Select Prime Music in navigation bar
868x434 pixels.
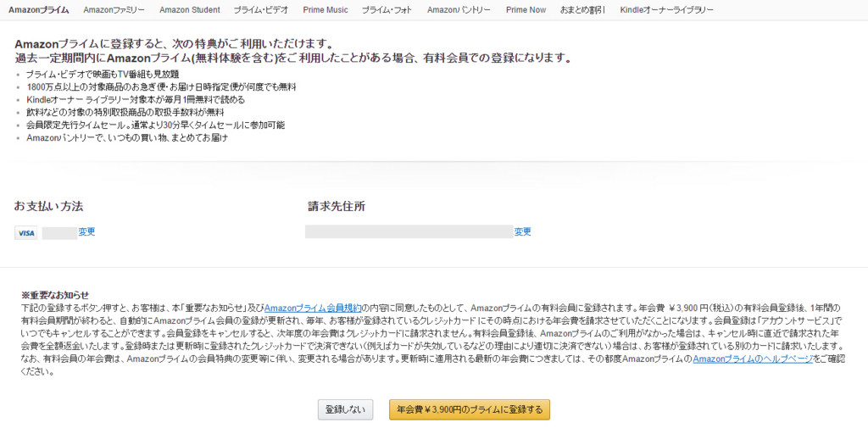(x=325, y=10)
